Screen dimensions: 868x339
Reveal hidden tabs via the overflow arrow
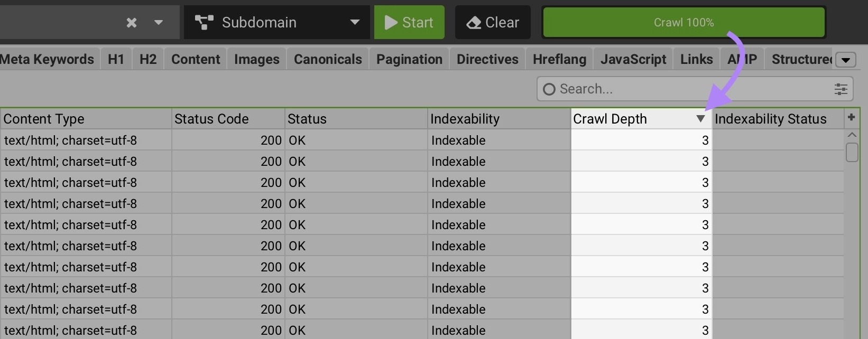coord(846,60)
